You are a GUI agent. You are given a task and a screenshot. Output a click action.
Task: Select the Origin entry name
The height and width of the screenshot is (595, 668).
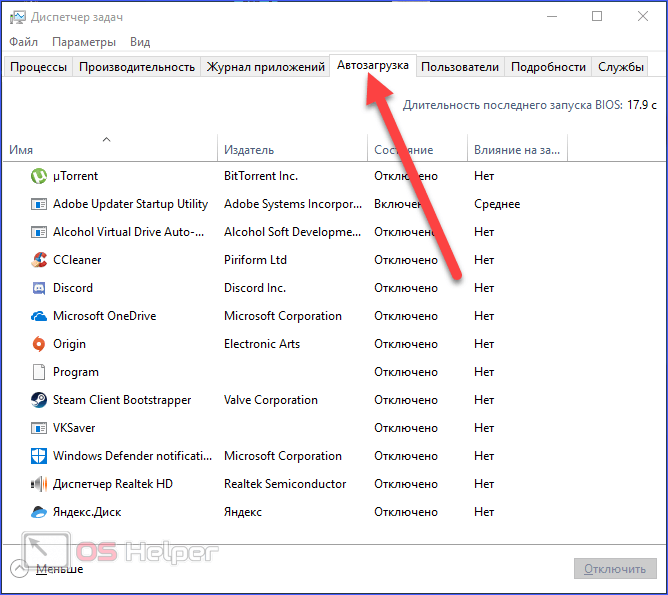click(69, 344)
